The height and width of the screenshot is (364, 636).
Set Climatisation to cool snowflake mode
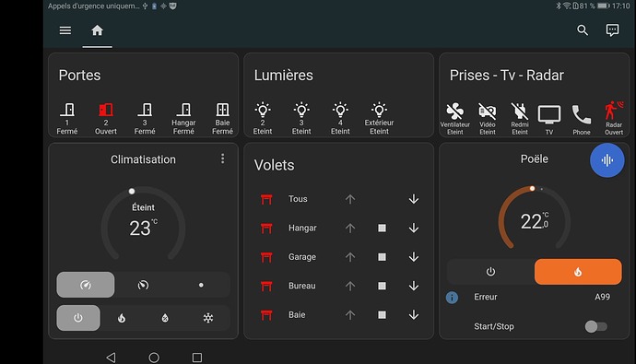208,318
